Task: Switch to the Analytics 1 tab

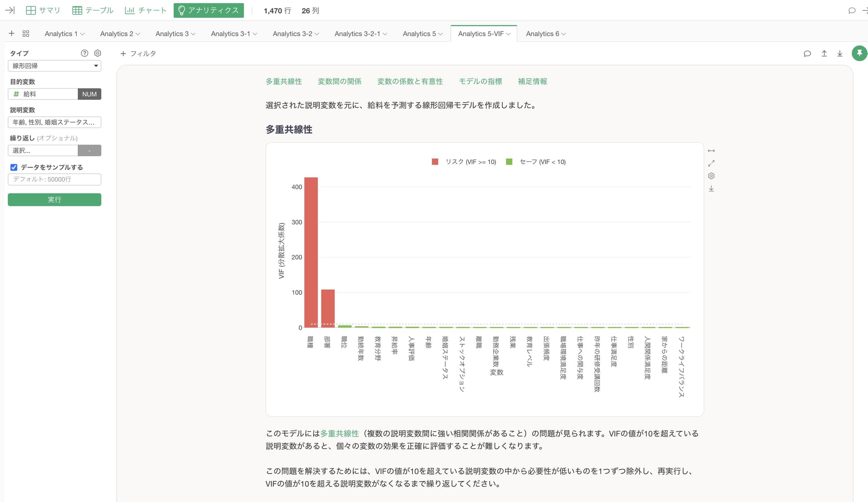Action: coord(61,33)
